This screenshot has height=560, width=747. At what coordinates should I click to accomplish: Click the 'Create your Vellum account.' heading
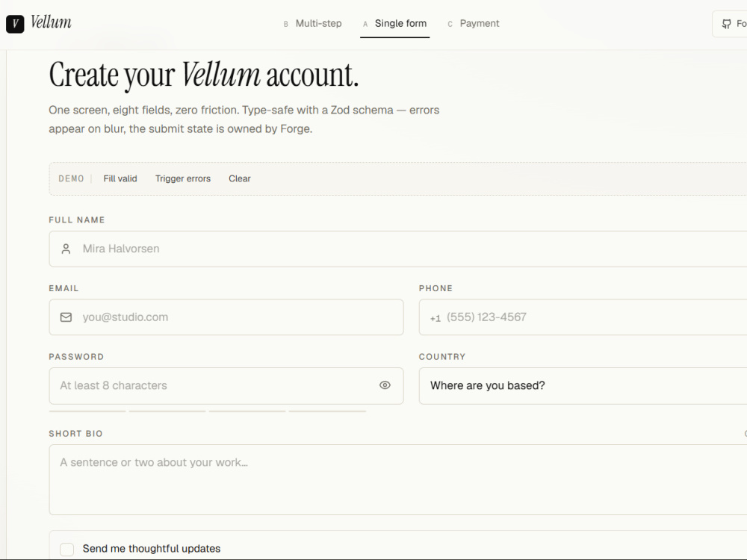click(x=204, y=75)
